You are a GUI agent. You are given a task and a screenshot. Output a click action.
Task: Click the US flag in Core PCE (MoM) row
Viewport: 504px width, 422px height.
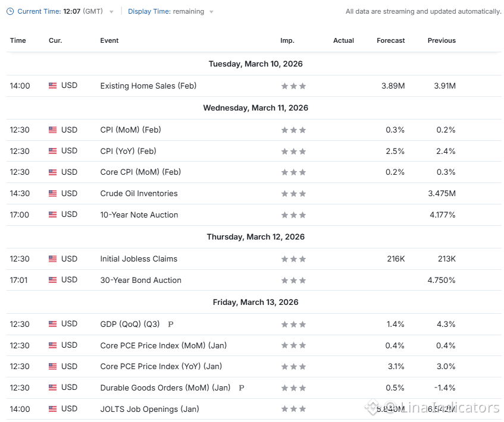[52, 345]
